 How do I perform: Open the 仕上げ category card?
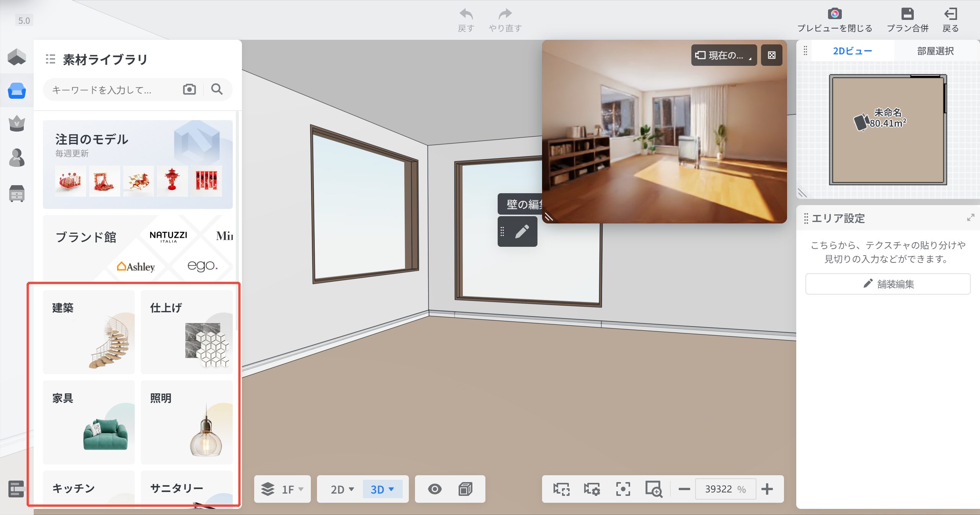[187, 332]
